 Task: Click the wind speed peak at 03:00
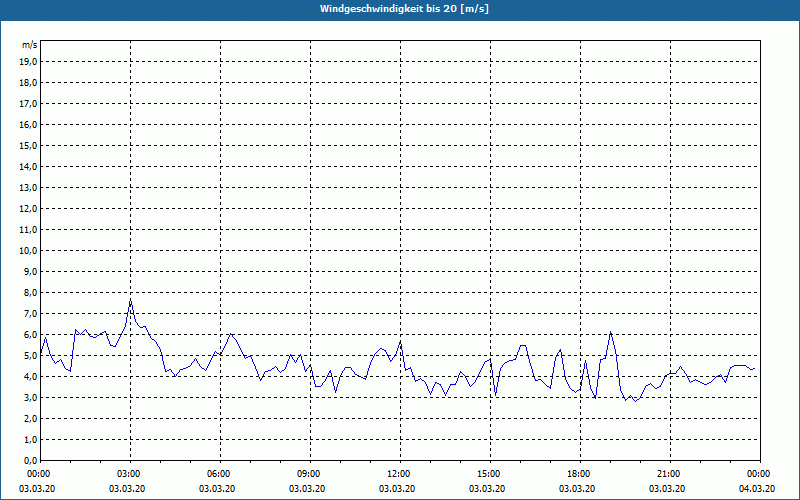pos(131,301)
